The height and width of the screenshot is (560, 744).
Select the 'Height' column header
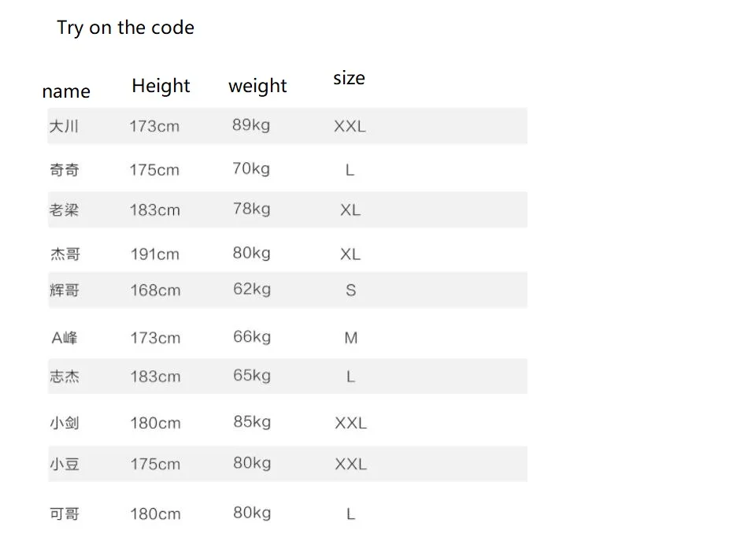(x=161, y=87)
